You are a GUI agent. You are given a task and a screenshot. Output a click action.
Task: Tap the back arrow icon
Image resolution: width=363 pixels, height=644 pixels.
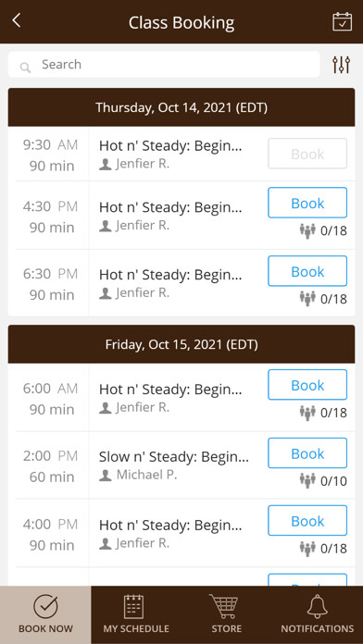point(17,20)
